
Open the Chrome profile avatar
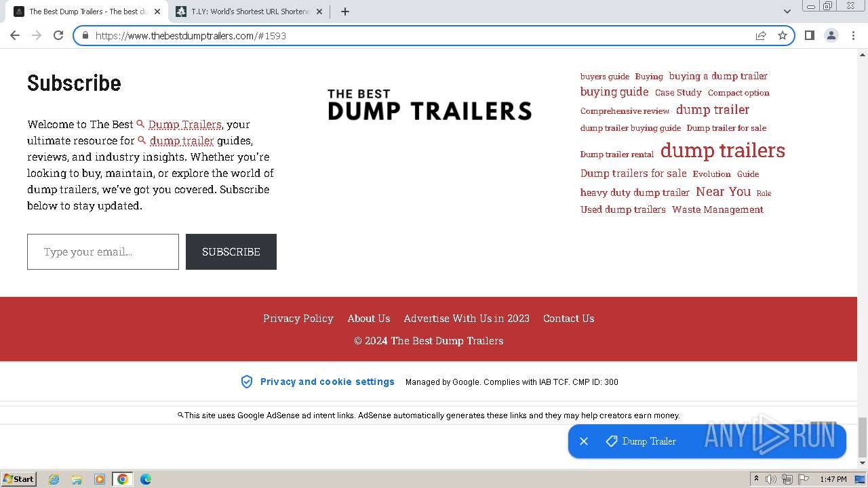click(x=831, y=35)
